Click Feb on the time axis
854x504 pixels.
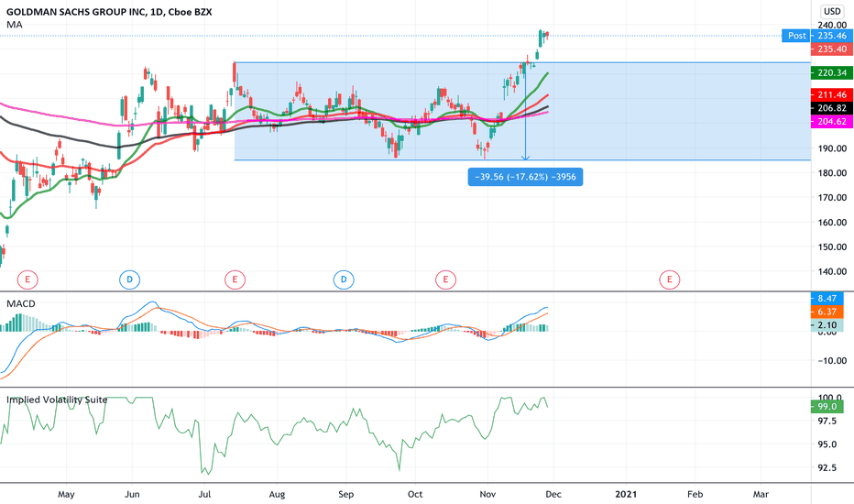click(x=695, y=494)
